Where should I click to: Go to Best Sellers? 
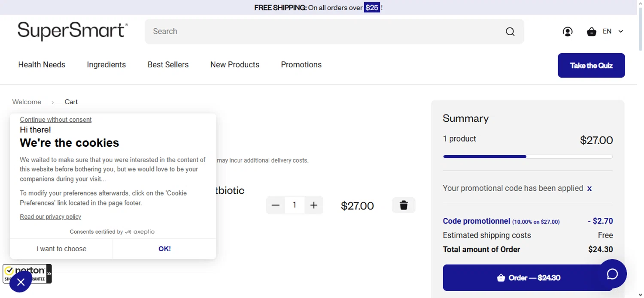click(168, 65)
